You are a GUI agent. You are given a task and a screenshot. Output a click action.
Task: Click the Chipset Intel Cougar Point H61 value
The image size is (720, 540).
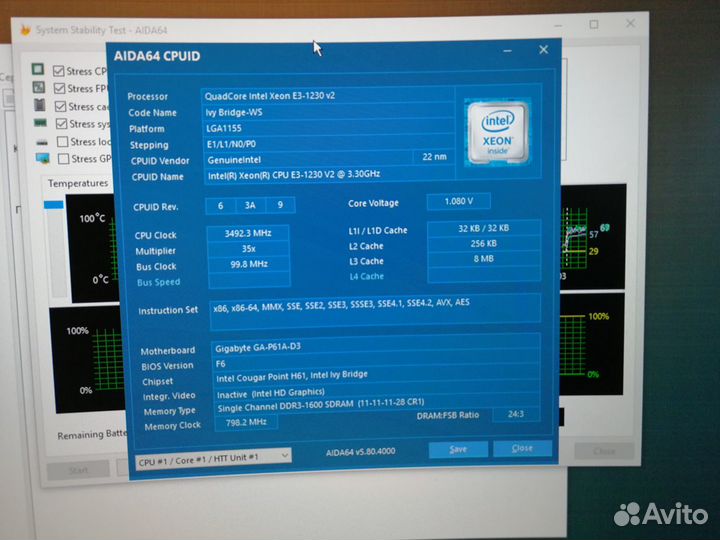click(x=376, y=376)
